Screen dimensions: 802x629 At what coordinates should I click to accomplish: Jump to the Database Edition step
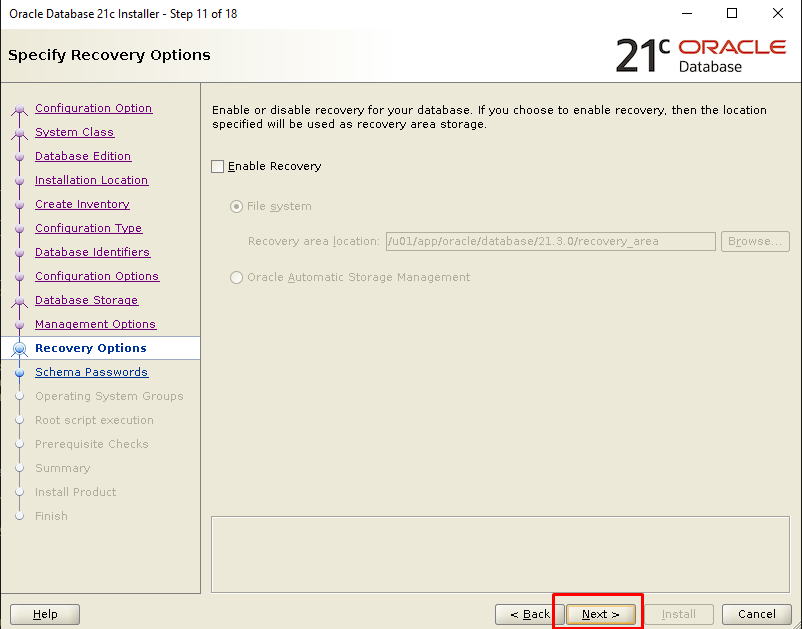click(83, 156)
